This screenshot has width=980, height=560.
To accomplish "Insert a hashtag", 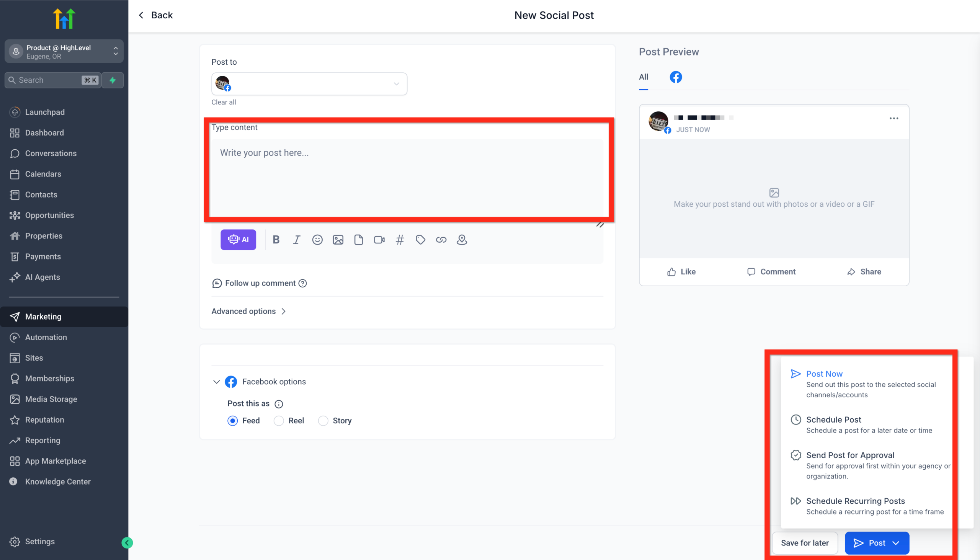I will [400, 239].
